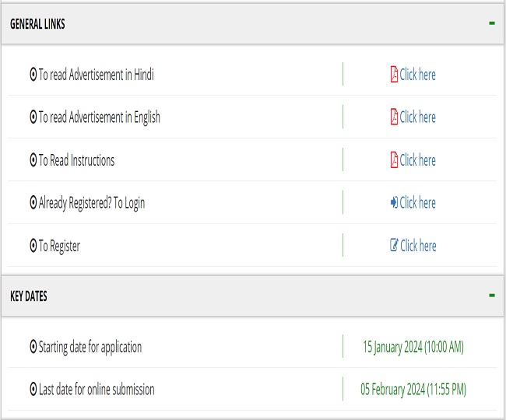
Task: Click the 15 January 2024 starting date text
Action: pos(413,347)
